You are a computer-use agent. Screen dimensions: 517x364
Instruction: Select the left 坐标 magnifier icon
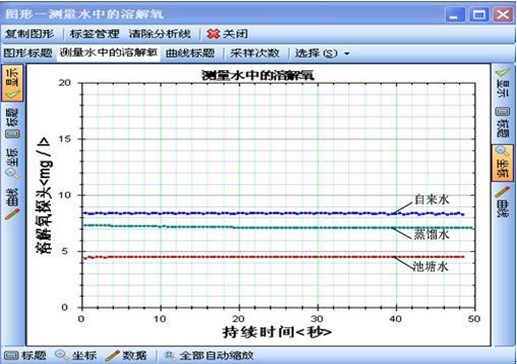point(13,174)
